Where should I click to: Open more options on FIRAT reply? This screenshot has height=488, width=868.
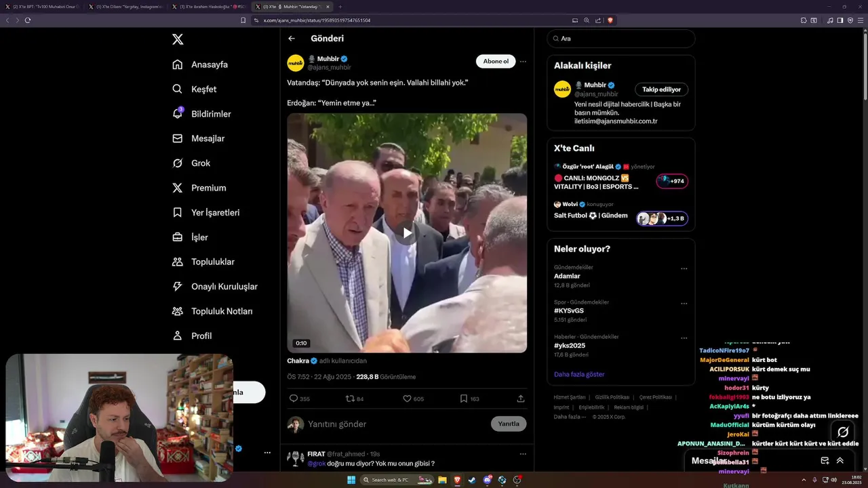tap(522, 453)
